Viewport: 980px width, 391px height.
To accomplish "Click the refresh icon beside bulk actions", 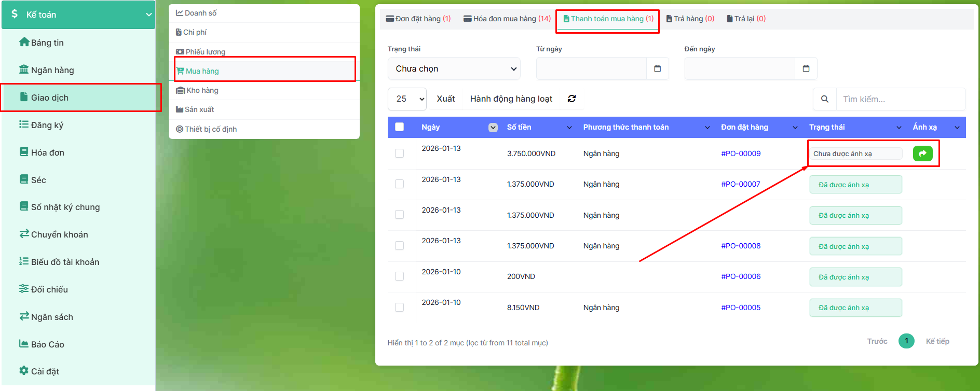I will [x=571, y=99].
